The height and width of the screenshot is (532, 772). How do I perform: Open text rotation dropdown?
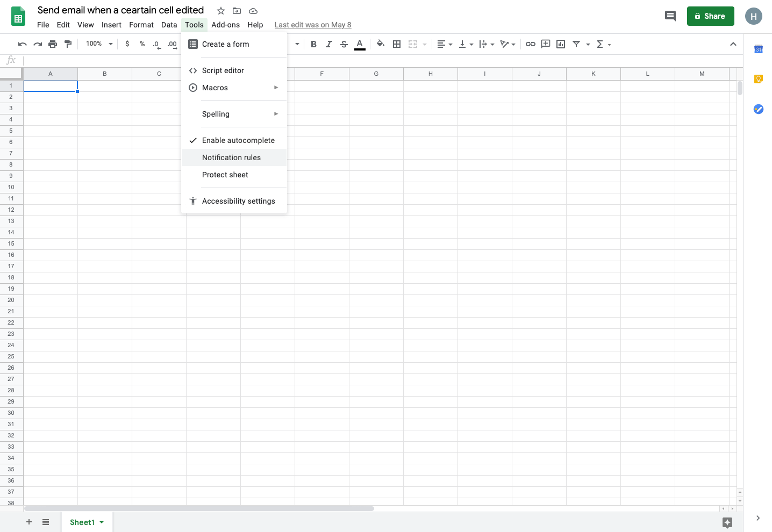click(507, 44)
